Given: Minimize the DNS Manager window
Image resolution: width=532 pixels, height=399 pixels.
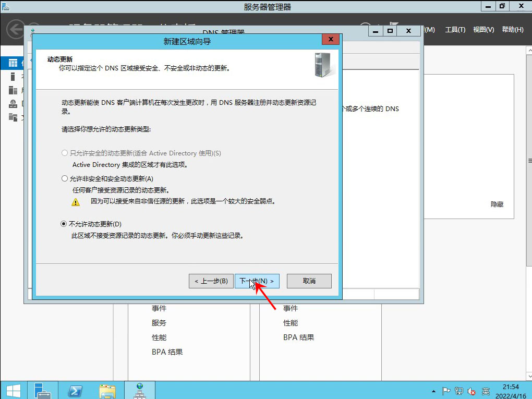Looking at the screenshot, I should [376, 31].
